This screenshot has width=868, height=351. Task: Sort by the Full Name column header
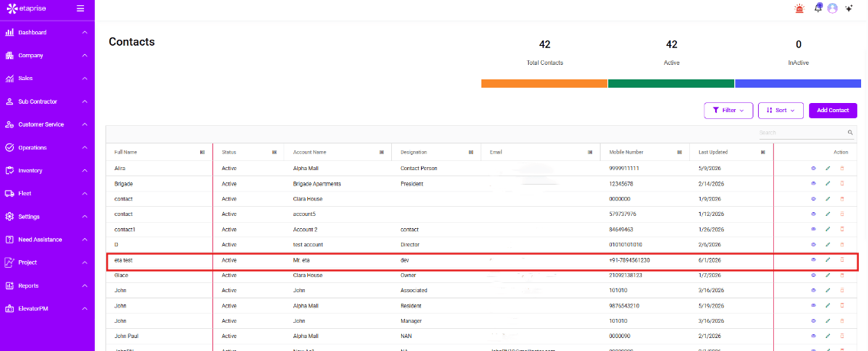pyautogui.click(x=125, y=152)
